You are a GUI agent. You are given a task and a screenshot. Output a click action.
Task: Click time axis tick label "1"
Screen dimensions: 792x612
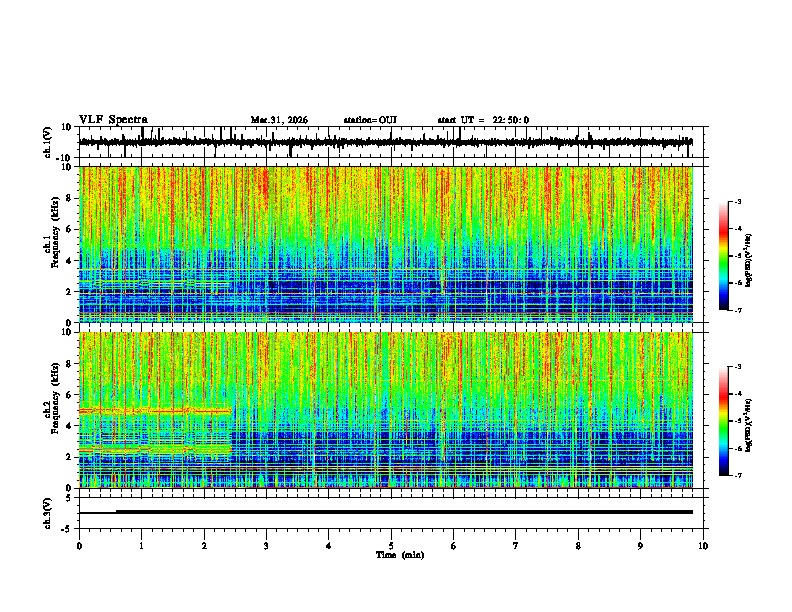(x=141, y=546)
